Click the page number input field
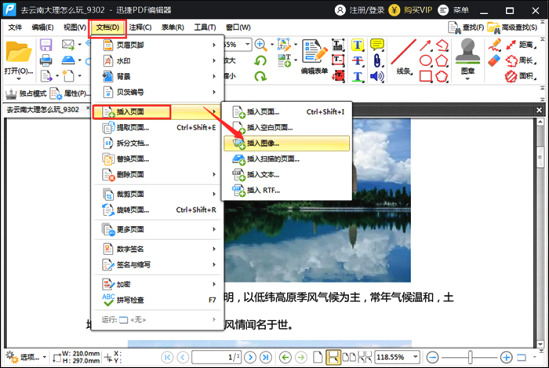The width and height of the screenshot is (549, 368). tap(216, 357)
